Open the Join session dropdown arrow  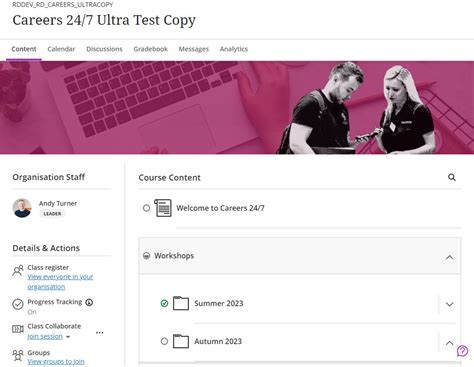click(68, 337)
